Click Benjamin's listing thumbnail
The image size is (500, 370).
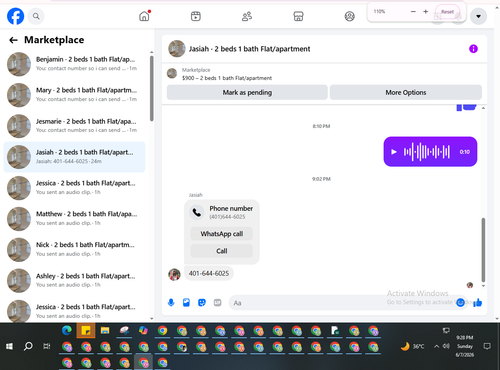[19, 64]
